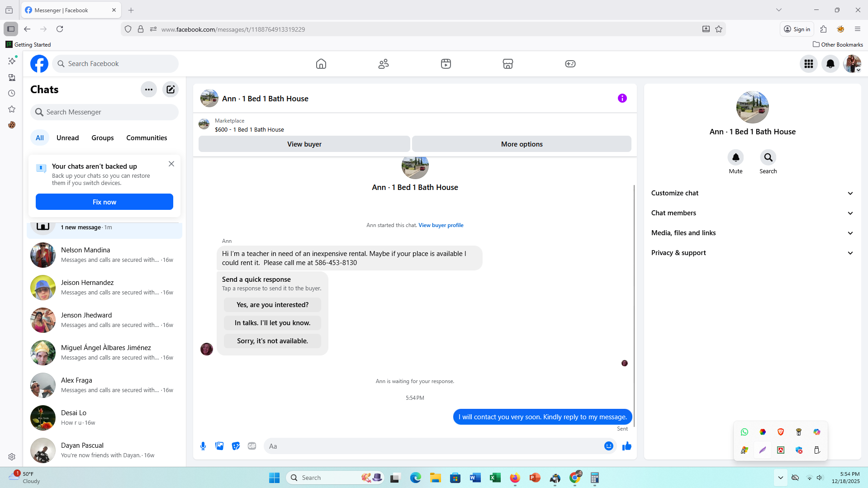Open the Desai Lo chat
The image size is (868, 488).
coord(104,418)
